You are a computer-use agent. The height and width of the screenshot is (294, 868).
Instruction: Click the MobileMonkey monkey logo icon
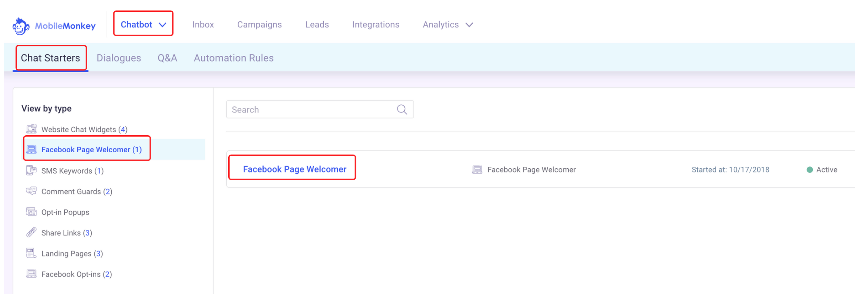tap(21, 26)
